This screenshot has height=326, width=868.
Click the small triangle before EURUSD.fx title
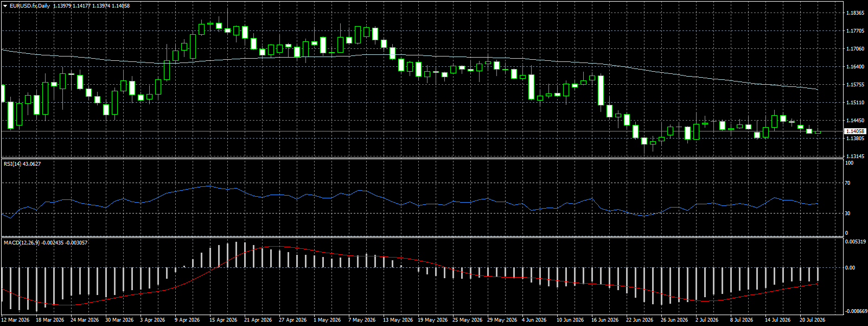(x=5, y=5)
